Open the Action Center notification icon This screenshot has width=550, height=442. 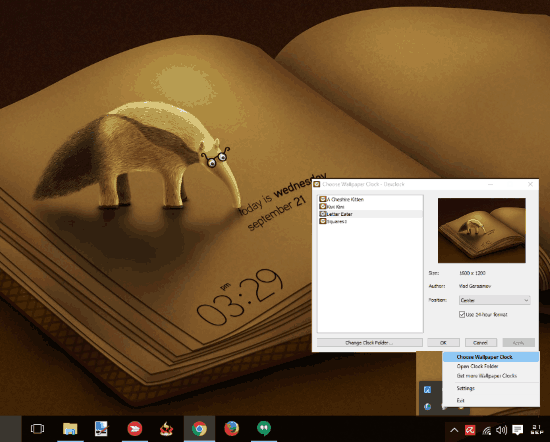click(517, 430)
